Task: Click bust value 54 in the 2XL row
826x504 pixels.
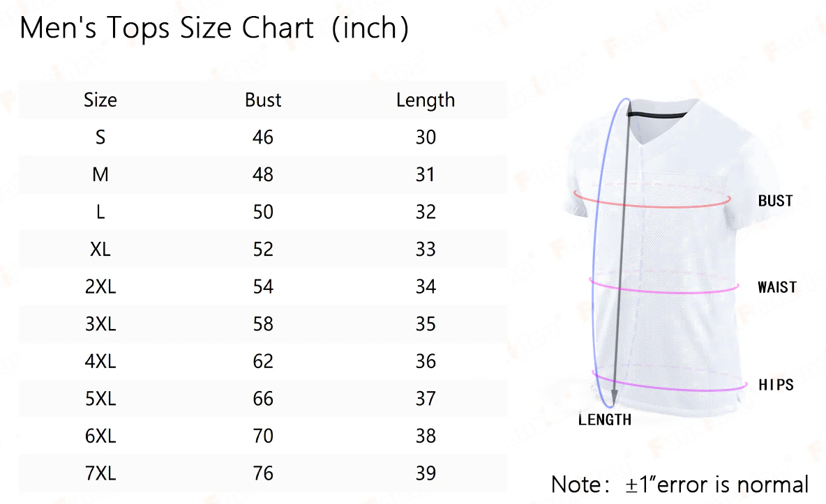Action: click(x=263, y=287)
